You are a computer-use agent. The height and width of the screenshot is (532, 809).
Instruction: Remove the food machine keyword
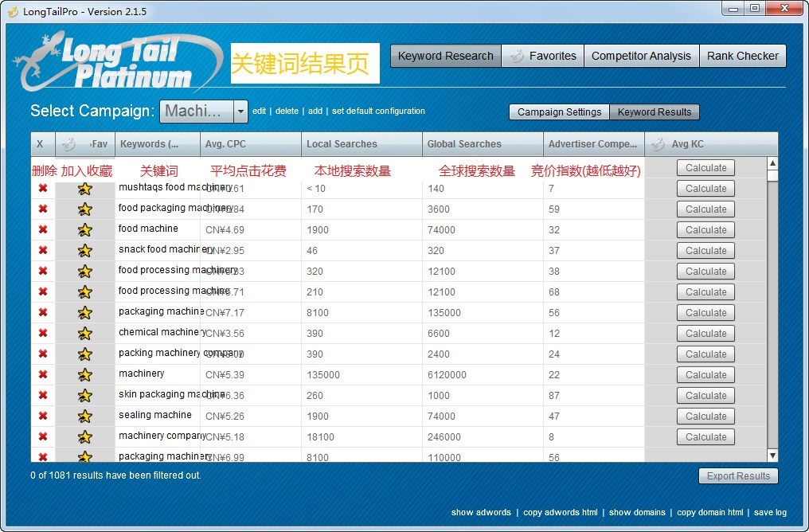point(43,229)
